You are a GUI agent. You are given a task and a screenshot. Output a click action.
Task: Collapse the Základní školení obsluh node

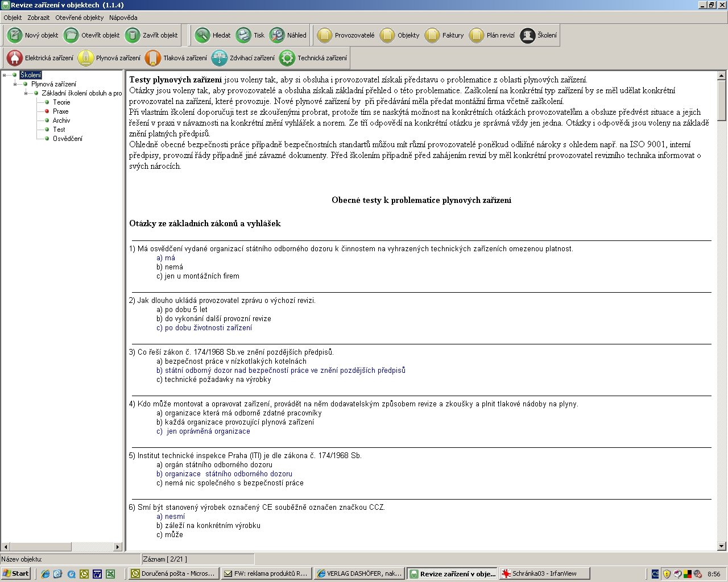pyautogui.click(x=26, y=93)
